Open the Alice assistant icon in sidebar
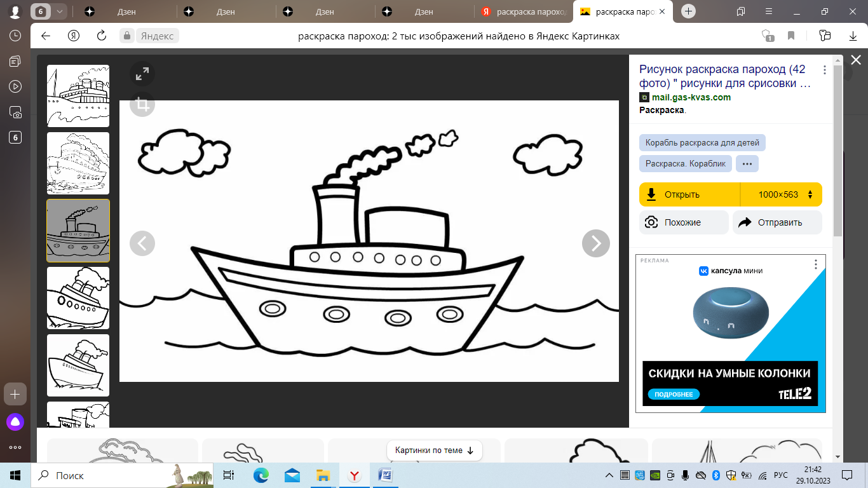This screenshot has height=488, width=868. pyautogui.click(x=15, y=421)
